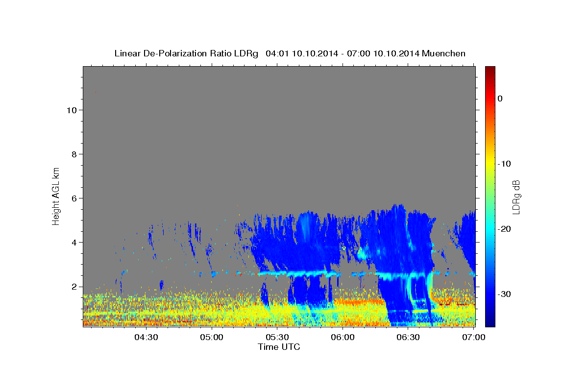Click the 'LDRg dB' colorbar label
The image size is (588, 392).
516,196
